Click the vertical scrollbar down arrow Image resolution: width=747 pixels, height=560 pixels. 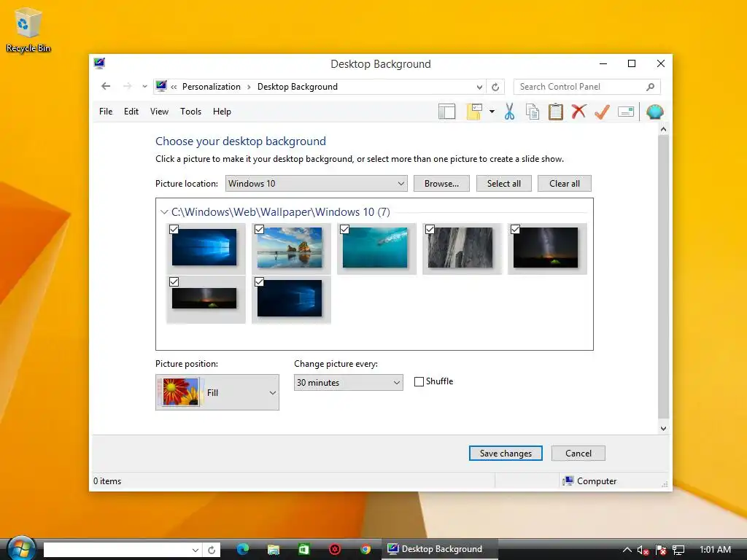(x=663, y=429)
